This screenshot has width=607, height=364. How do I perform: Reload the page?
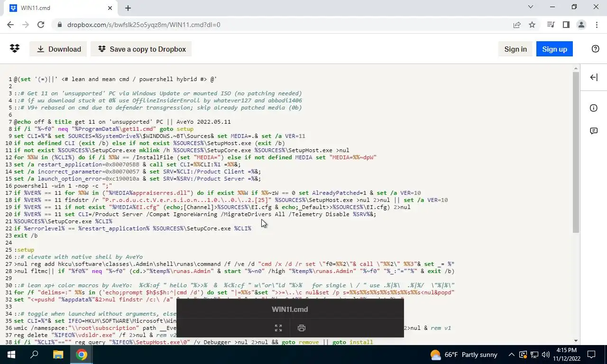[41, 25]
